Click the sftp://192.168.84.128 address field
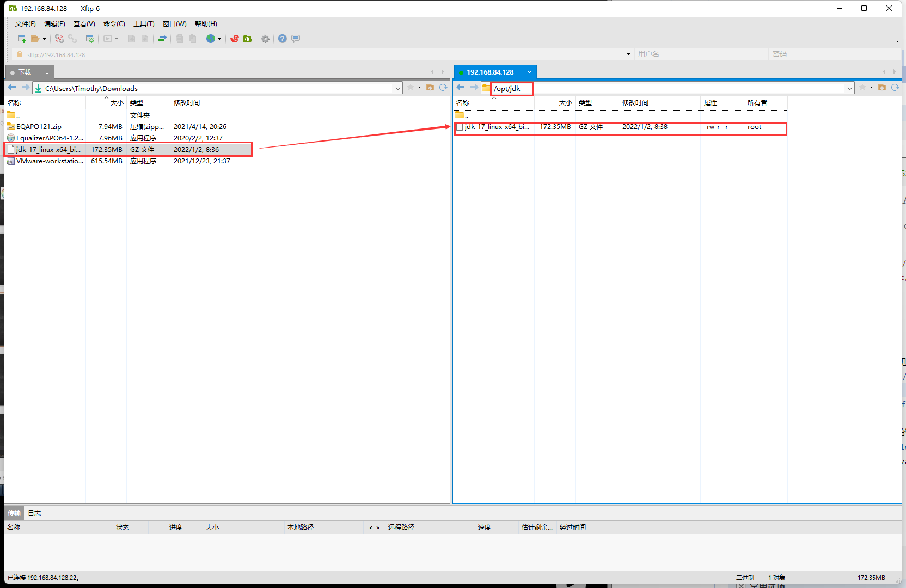Viewport: 906px width, 588px height. pos(321,54)
